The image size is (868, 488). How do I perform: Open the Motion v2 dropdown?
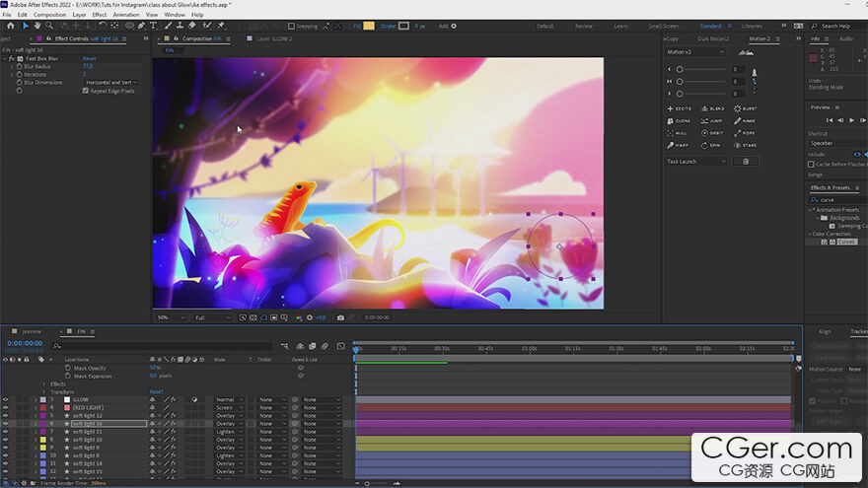(695, 52)
